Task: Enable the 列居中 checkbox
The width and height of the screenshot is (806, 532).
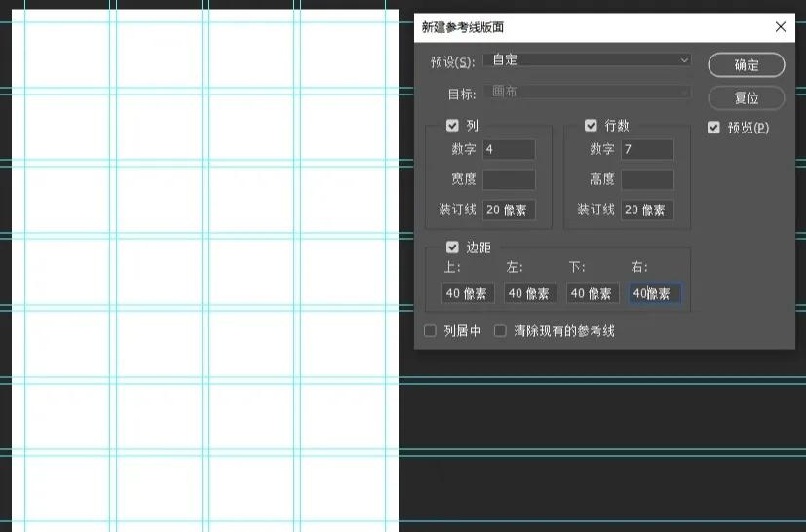Action: coord(430,331)
